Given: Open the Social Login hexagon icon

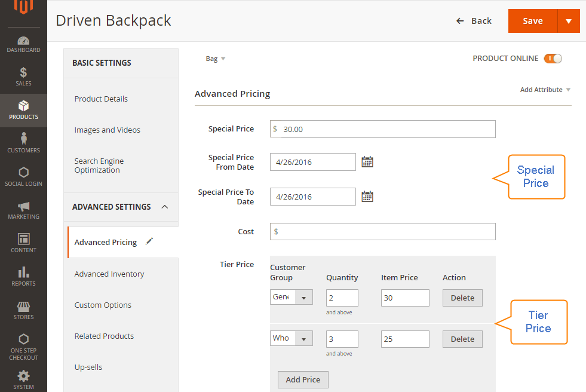Looking at the screenshot, I should coord(23,172).
